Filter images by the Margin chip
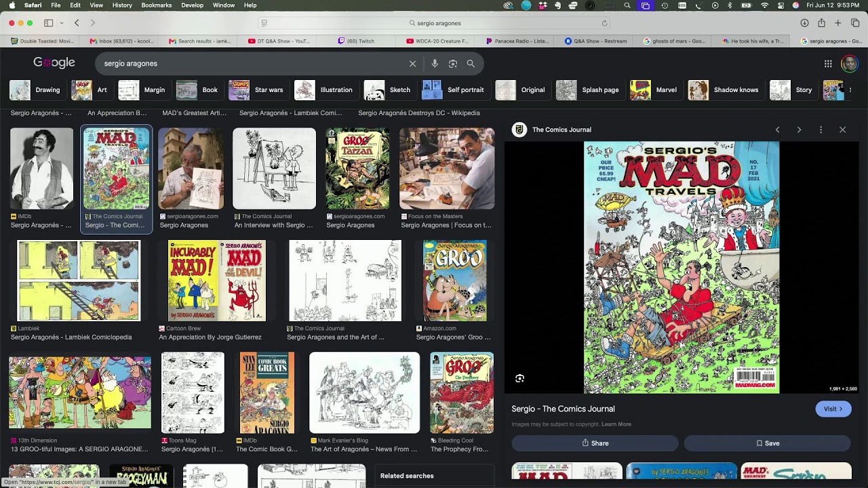 [142, 90]
